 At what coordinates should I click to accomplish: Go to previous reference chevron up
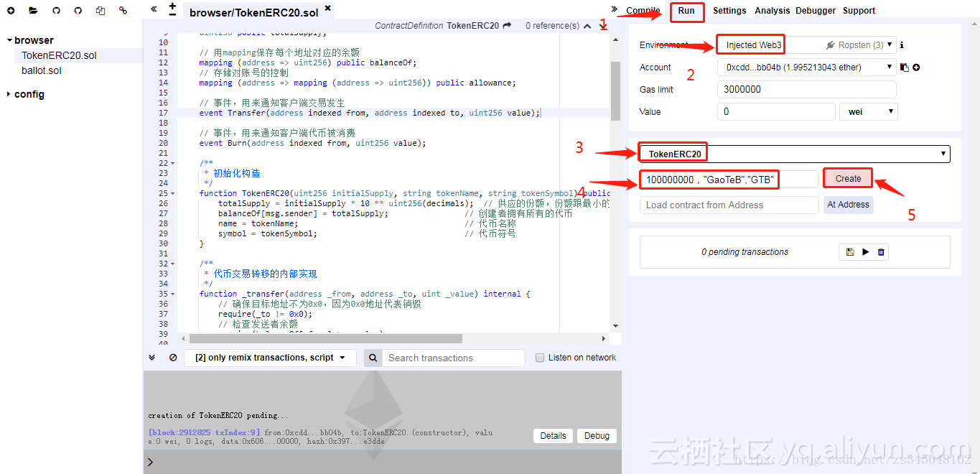588,26
